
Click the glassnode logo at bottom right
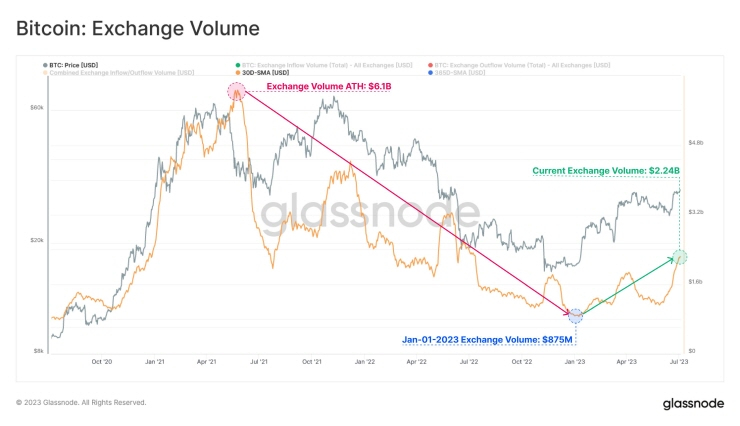(x=692, y=403)
